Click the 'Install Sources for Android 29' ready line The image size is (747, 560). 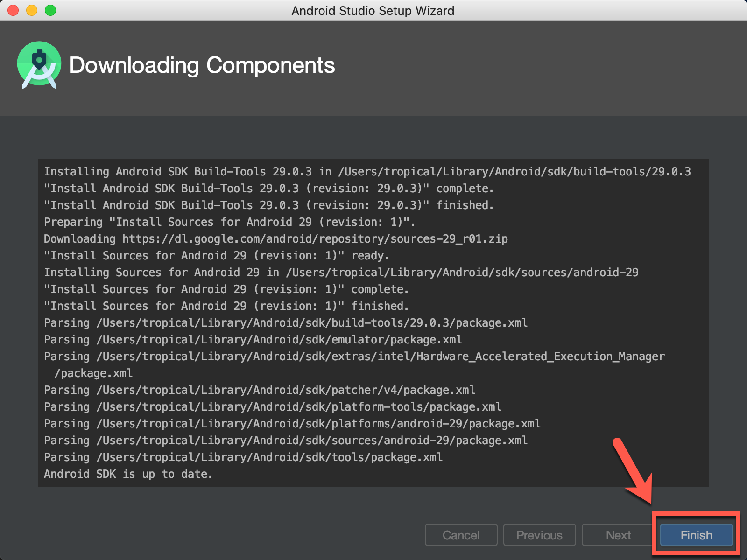(x=217, y=256)
